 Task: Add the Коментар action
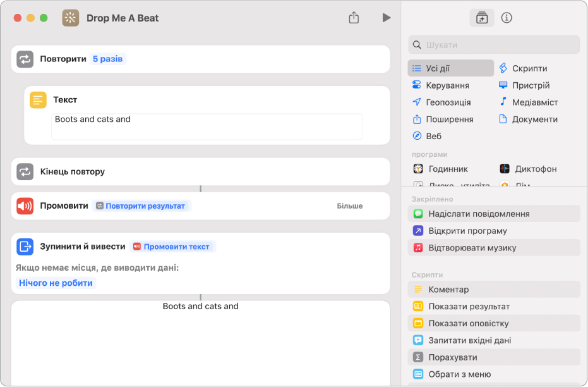(x=494, y=290)
